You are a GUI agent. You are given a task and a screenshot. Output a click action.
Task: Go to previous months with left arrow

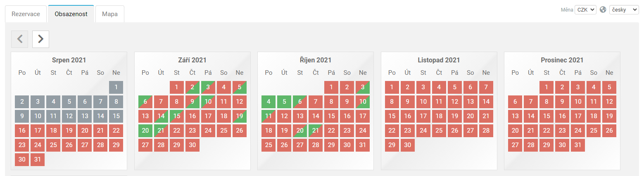pyautogui.click(x=20, y=39)
